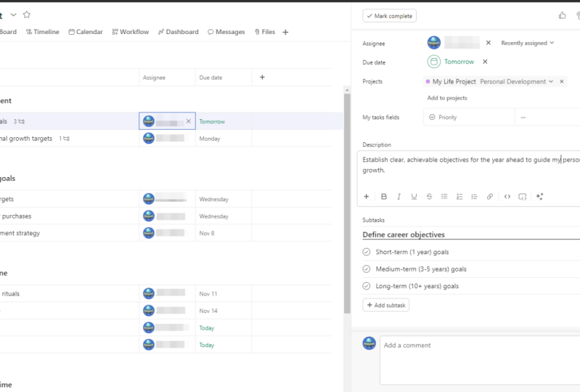Clear assignee in highlighted task row
580x392 pixels.
(x=188, y=121)
